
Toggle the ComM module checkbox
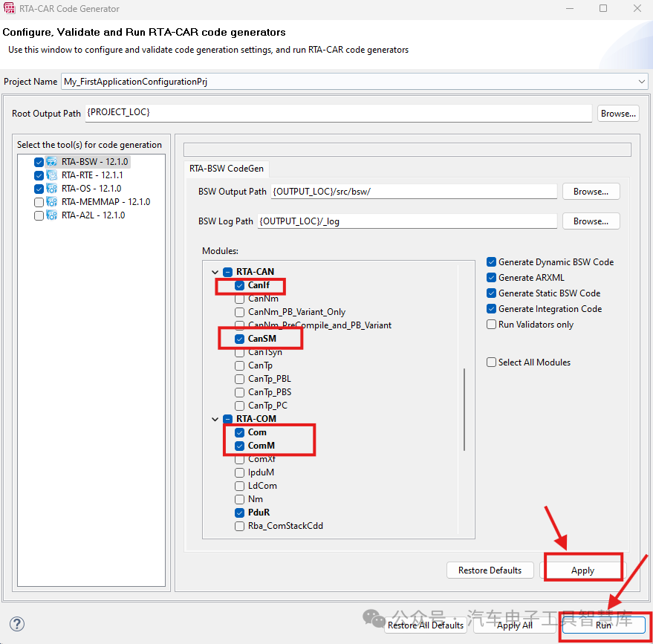pos(239,446)
